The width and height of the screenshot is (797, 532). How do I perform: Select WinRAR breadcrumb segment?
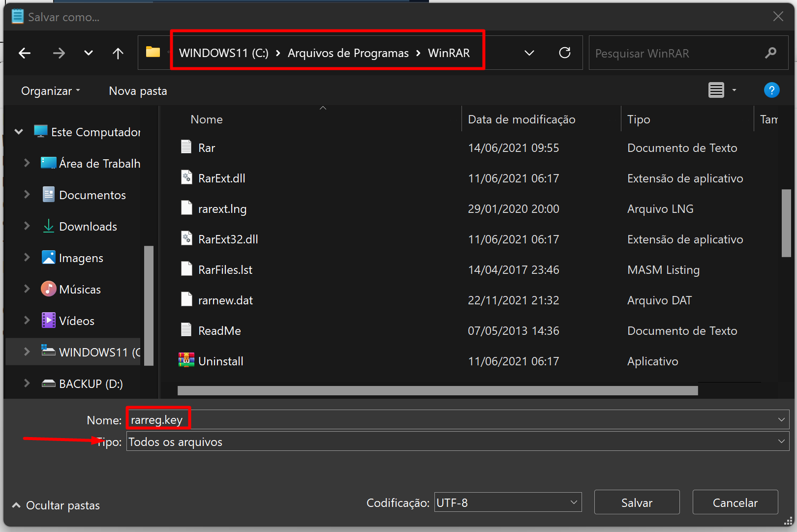(449, 53)
